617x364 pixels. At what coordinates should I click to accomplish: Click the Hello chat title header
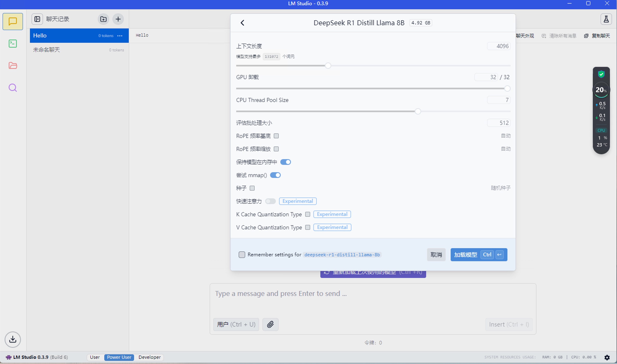(142, 35)
